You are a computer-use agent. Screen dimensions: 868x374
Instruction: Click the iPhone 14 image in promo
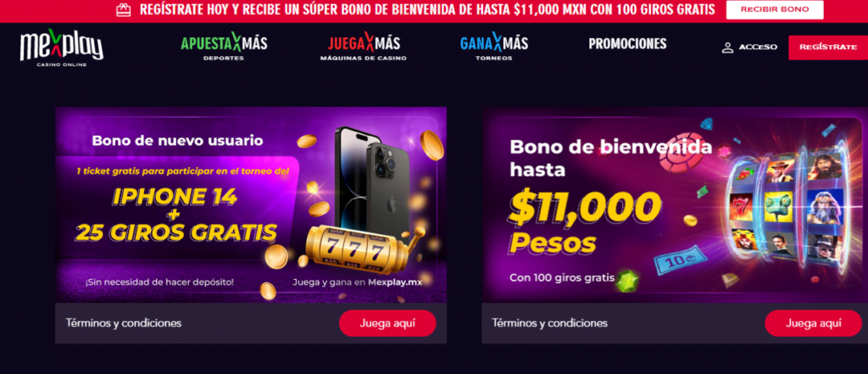tap(371, 181)
